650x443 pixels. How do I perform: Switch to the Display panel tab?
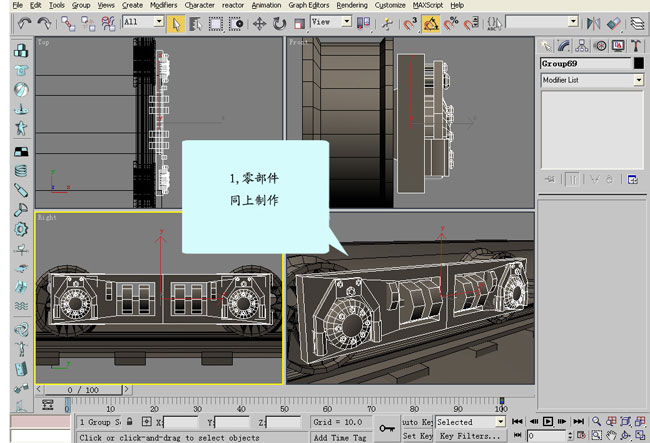click(x=618, y=46)
